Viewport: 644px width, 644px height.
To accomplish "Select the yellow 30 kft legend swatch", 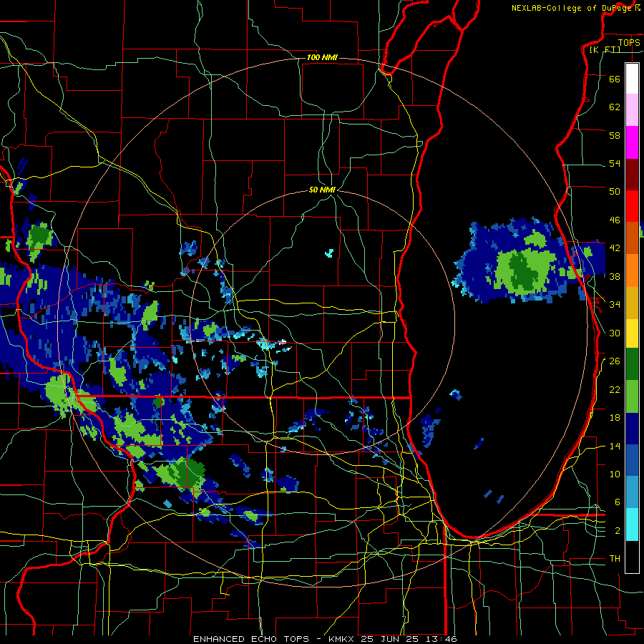I will point(632,333).
